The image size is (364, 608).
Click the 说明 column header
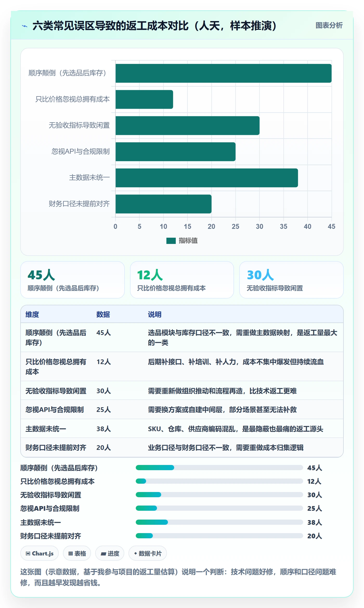pos(155,314)
